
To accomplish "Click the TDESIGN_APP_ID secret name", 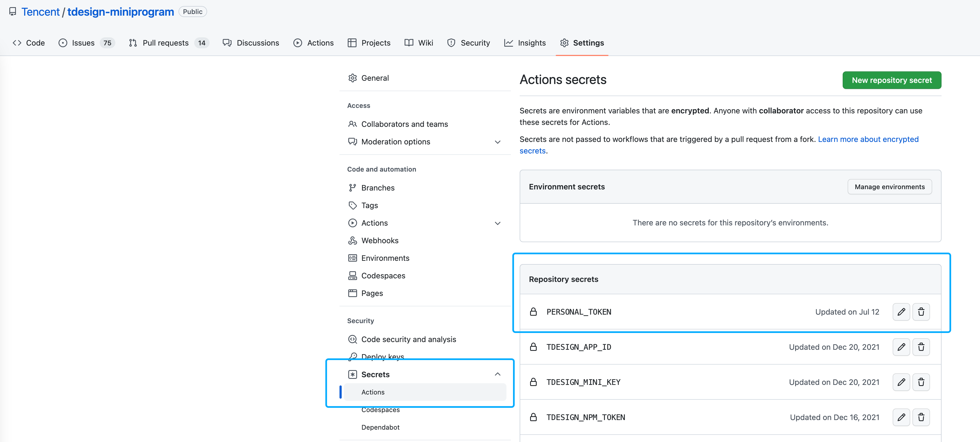I will [x=579, y=347].
